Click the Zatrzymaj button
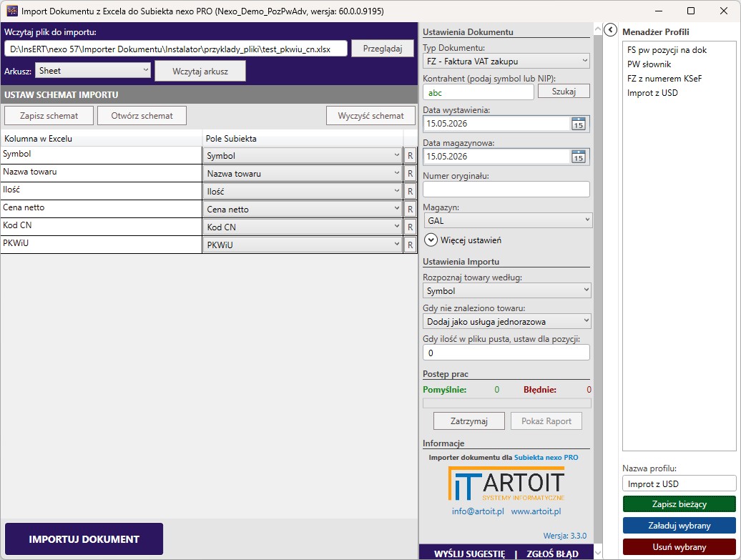Screen dimensions: 741x560 coord(468,421)
